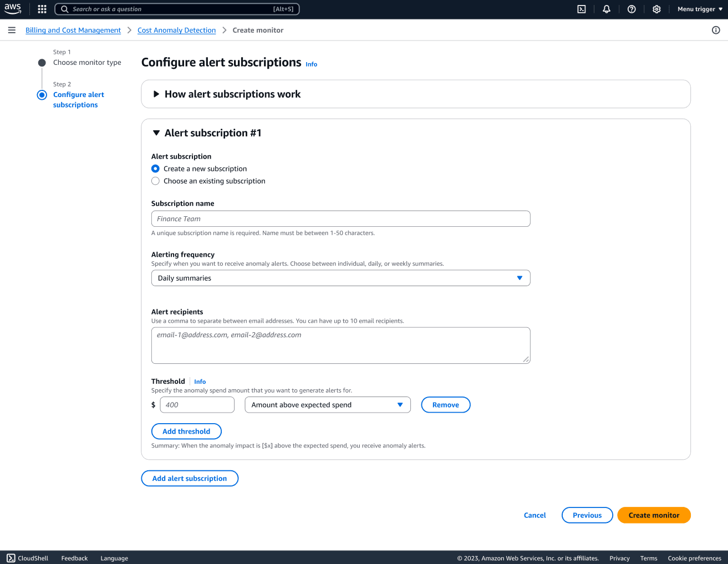Viewport: 728px width, 564px height.
Task: Launch CloudShell from the bottom status bar
Action: point(27,558)
